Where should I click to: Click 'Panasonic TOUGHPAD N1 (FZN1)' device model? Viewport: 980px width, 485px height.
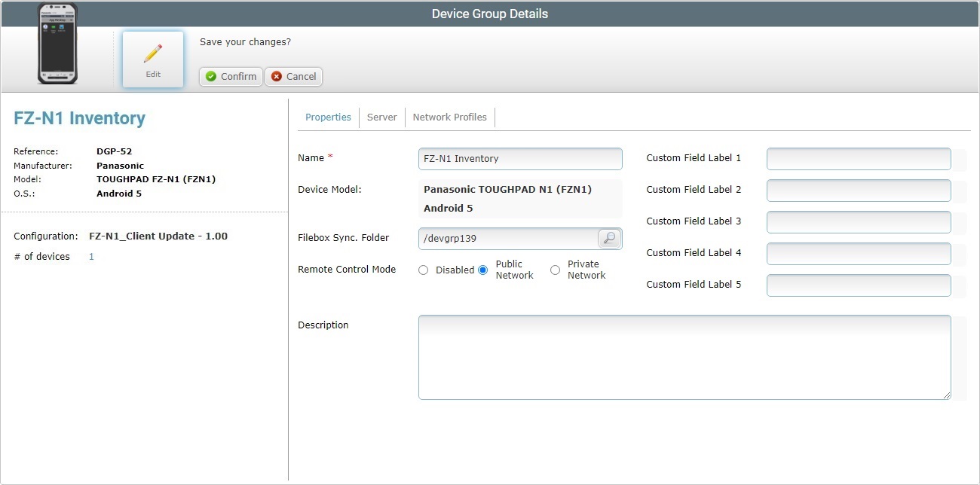507,190
